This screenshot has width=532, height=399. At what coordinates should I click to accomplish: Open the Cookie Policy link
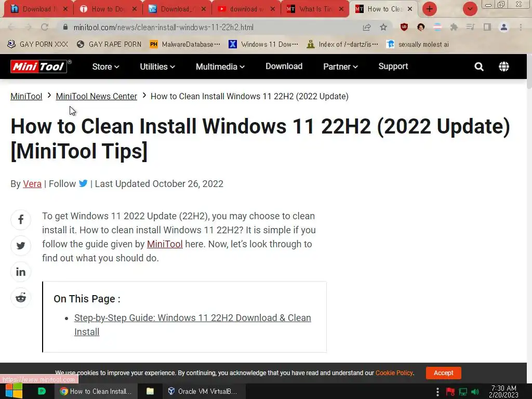click(394, 373)
